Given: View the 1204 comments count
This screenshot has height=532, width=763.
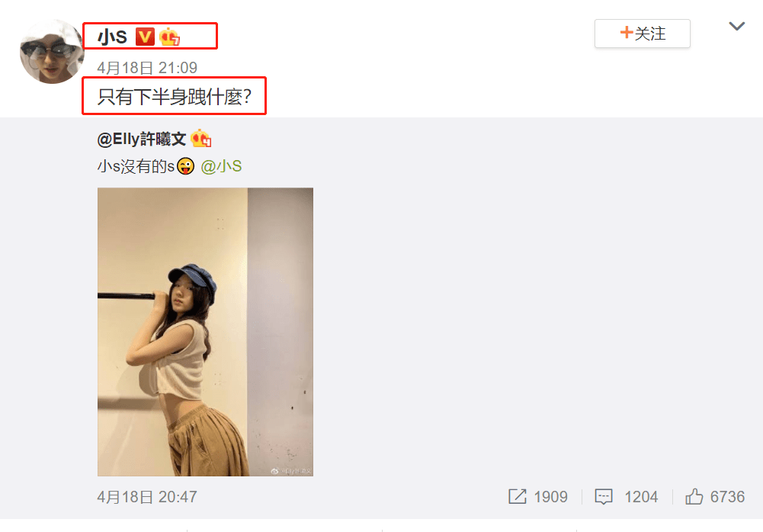Looking at the screenshot, I should pos(641,497).
